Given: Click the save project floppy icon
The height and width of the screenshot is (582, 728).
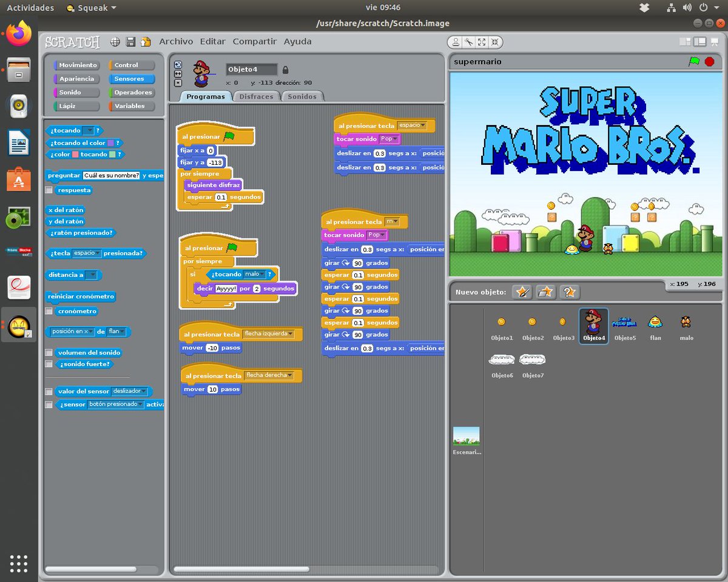Looking at the screenshot, I should coord(130,42).
